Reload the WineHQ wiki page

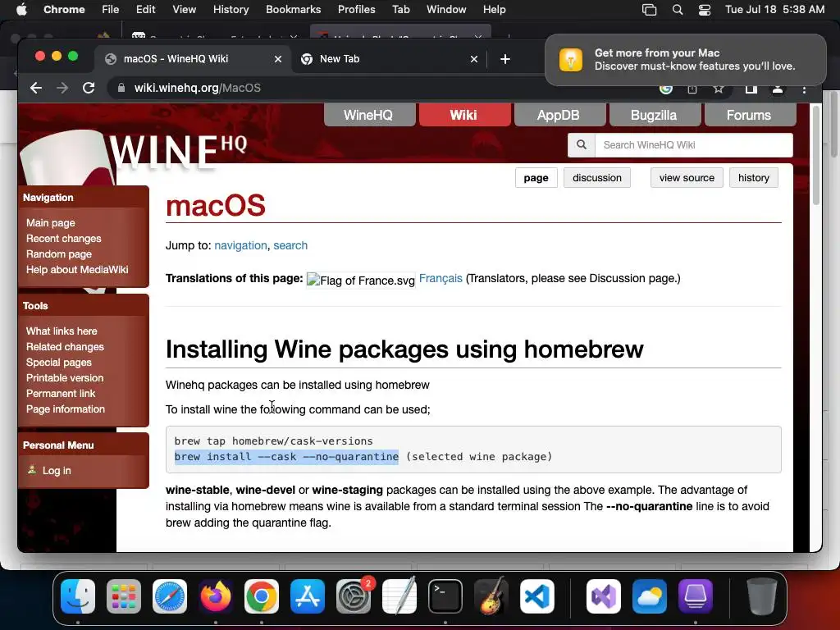click(x=89, y=88)
